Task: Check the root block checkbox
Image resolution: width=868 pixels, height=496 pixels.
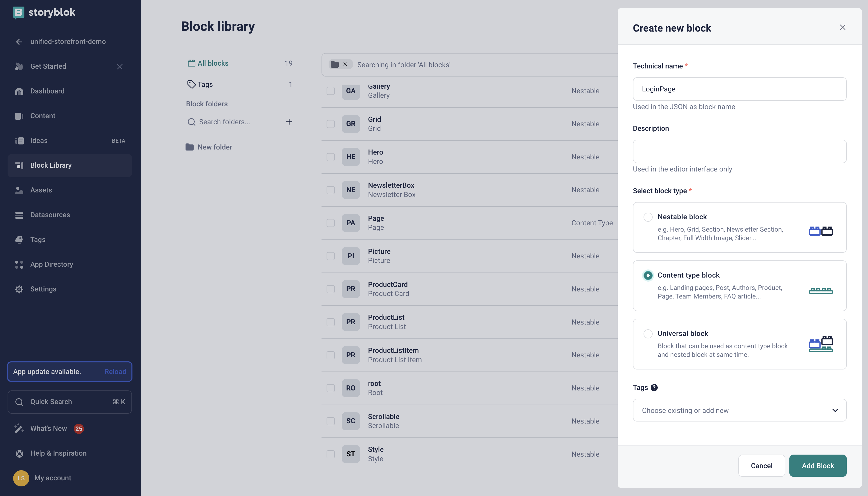Action: coord(330,388)
